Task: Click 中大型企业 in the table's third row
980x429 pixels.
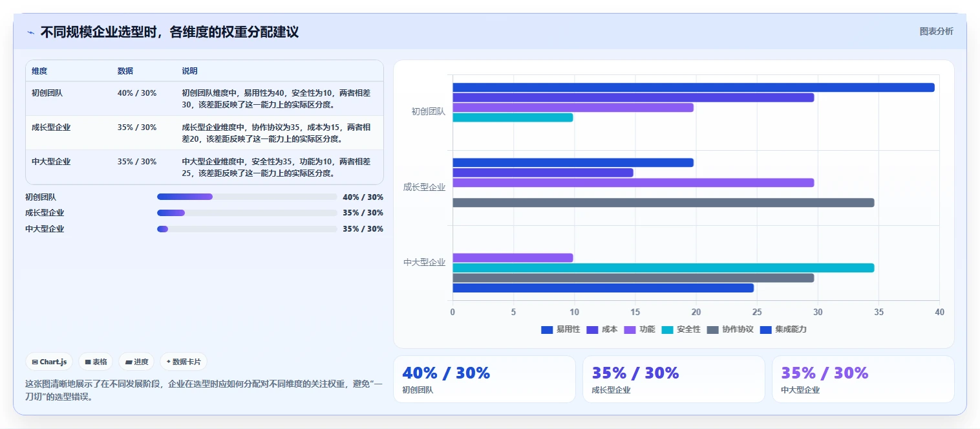Action: pyautogui.click(x=51, y=162)
